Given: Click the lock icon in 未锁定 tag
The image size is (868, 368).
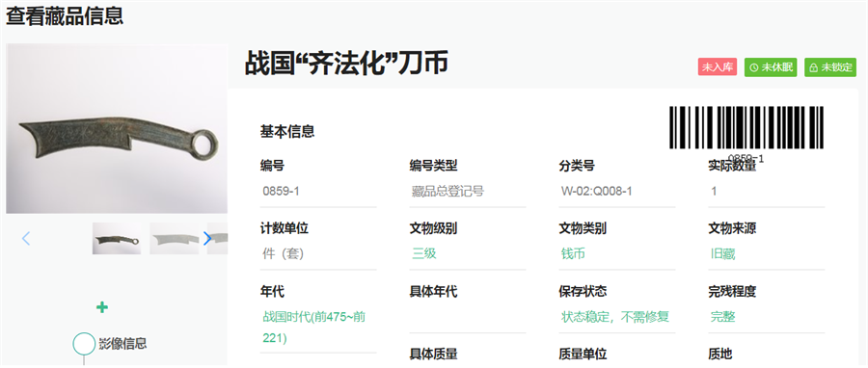Looking at the screenshot, I should pyautogui.click(x=813, y=68).
